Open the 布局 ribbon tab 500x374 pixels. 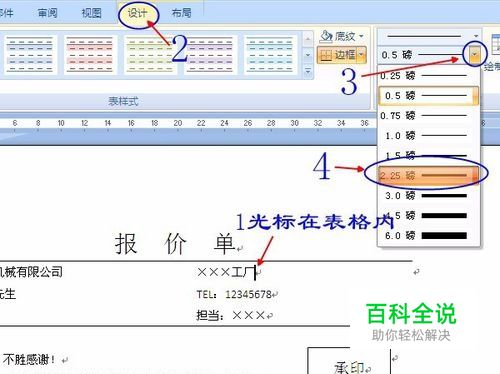click(182, 13)
